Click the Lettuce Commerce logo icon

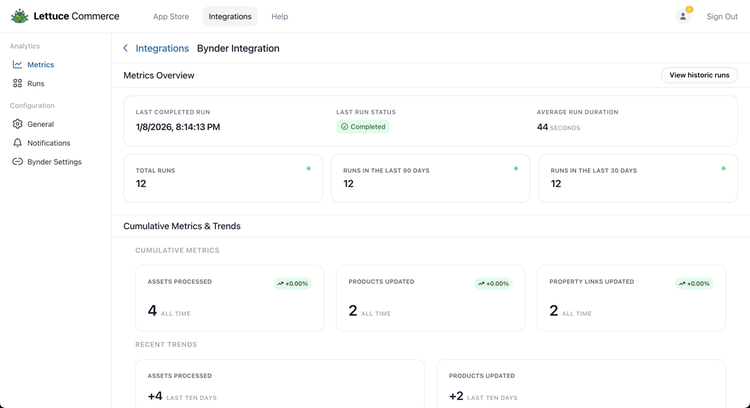[x=19, y=16]
